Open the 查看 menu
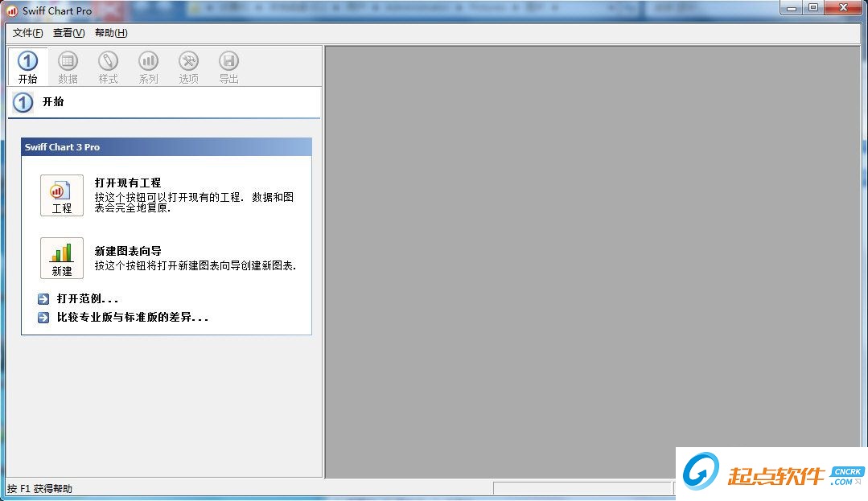The height and width of the screenshot is (501, 868). [68, 33]
